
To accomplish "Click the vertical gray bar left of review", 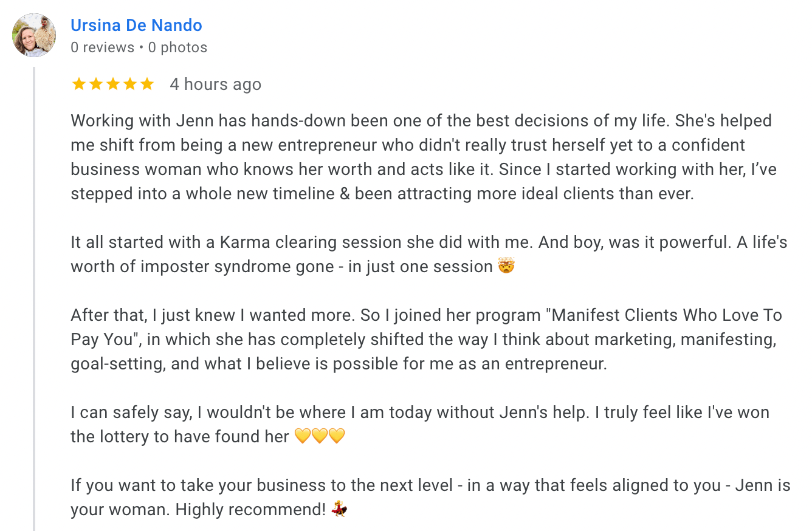I will [35, 298].
